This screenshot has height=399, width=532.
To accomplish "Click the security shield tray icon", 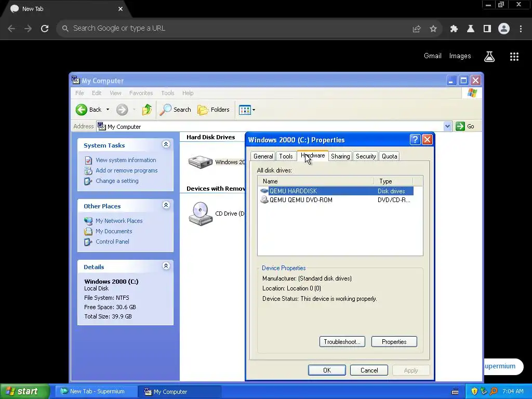I will click(x=474, y=391).
